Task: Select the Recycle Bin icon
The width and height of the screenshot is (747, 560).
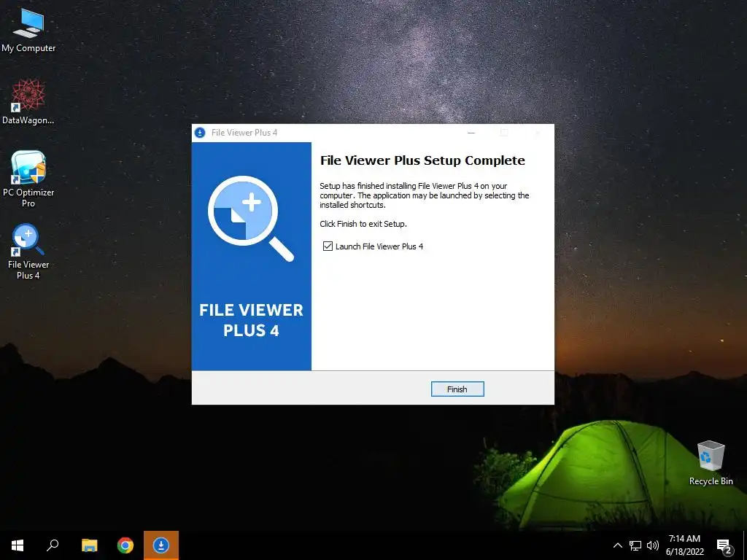Action: pos(711,462)
